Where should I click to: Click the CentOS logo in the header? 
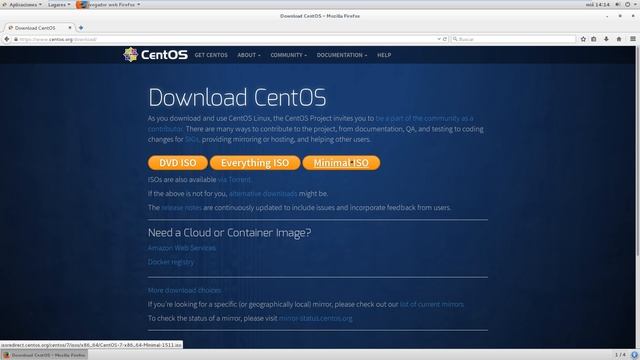156,54
